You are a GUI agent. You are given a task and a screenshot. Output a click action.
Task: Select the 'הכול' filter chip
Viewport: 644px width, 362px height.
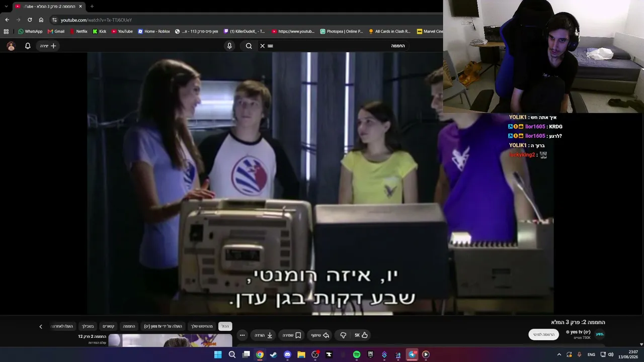225,326
